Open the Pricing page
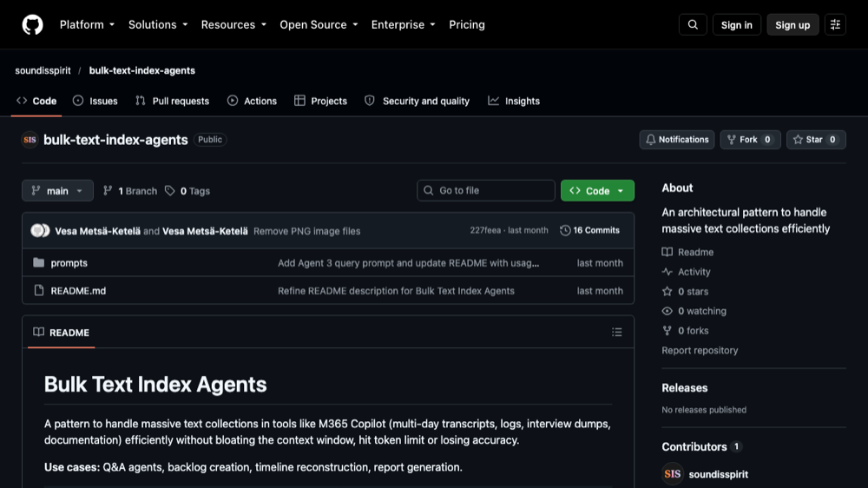This screenshot has width=868, height=488. (467, 25)
